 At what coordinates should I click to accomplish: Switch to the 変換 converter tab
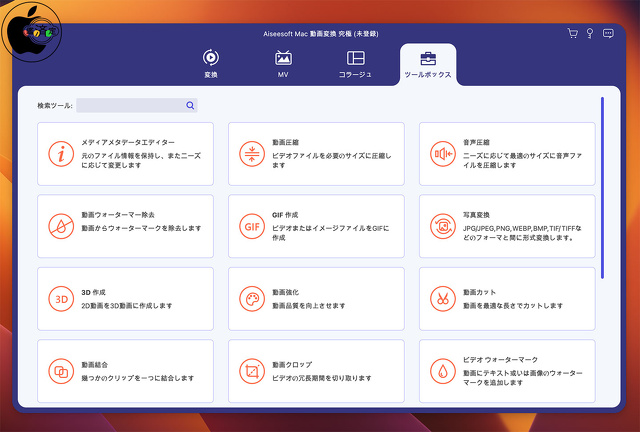211,63
